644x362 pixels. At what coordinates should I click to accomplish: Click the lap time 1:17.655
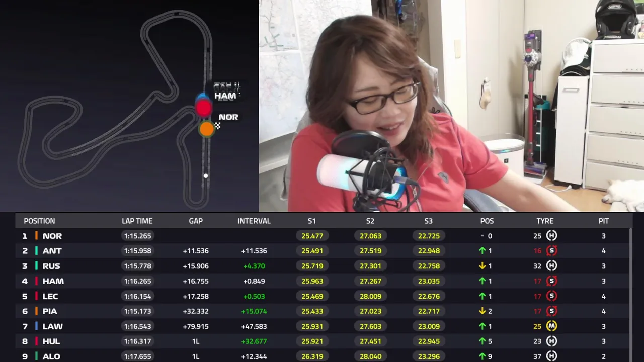[x=137, y=356]
